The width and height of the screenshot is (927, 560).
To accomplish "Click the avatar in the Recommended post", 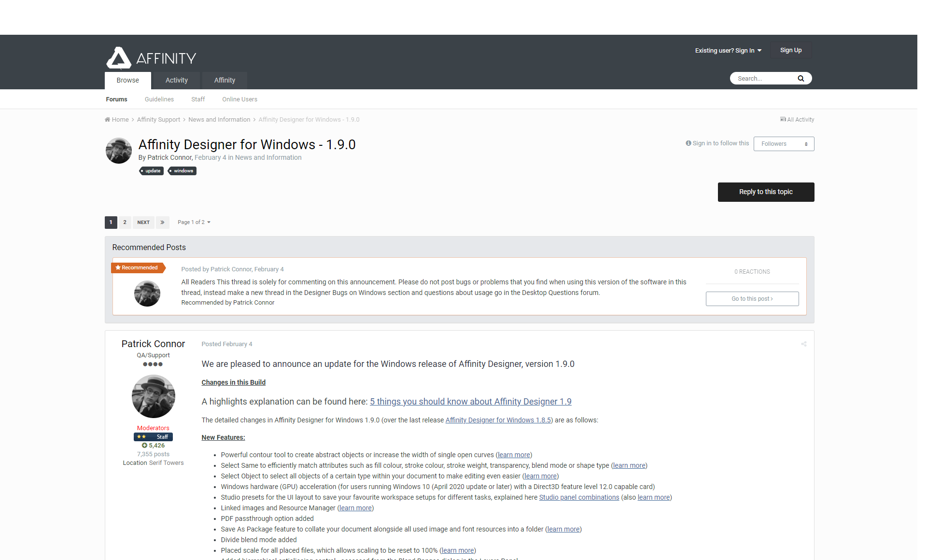I will [x=147, y=294].
